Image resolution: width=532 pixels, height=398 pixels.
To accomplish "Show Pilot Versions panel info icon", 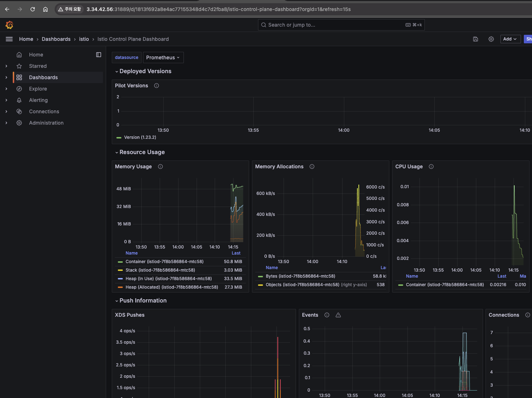I will point(157,86).
